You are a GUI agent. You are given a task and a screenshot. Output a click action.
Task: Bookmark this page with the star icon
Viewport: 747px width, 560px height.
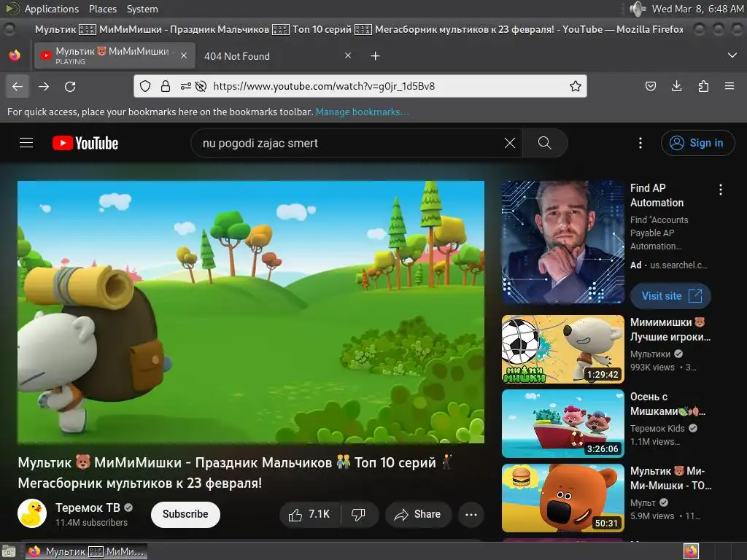coord(576,86)
